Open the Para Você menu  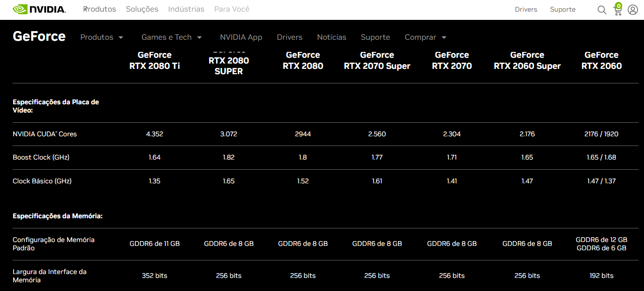point(232,9)
